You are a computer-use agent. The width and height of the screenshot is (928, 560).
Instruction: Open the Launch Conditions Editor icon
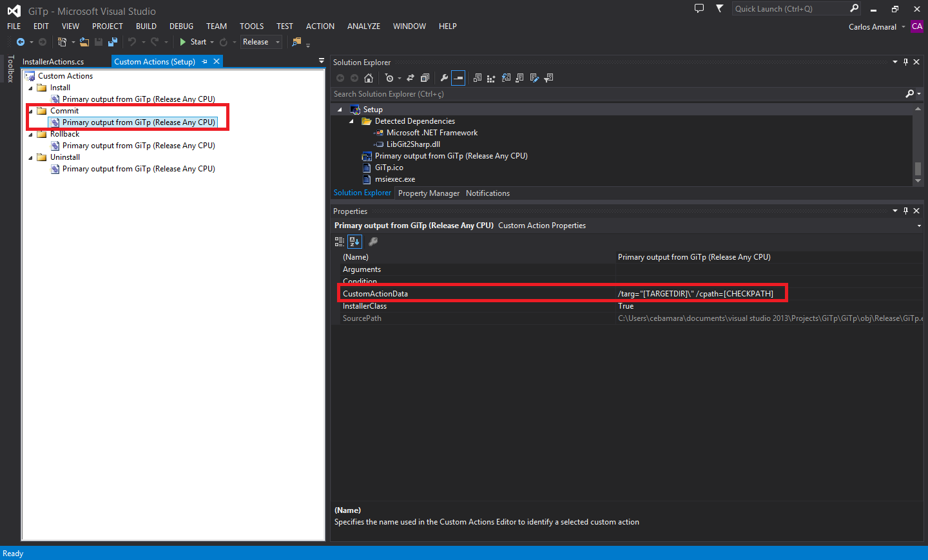coord(548,78)
